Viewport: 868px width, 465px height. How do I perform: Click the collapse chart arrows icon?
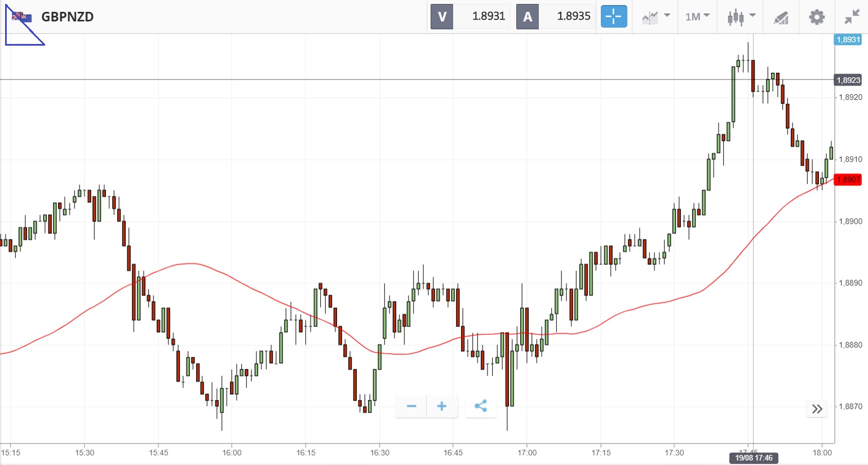(x=851, y=17)
